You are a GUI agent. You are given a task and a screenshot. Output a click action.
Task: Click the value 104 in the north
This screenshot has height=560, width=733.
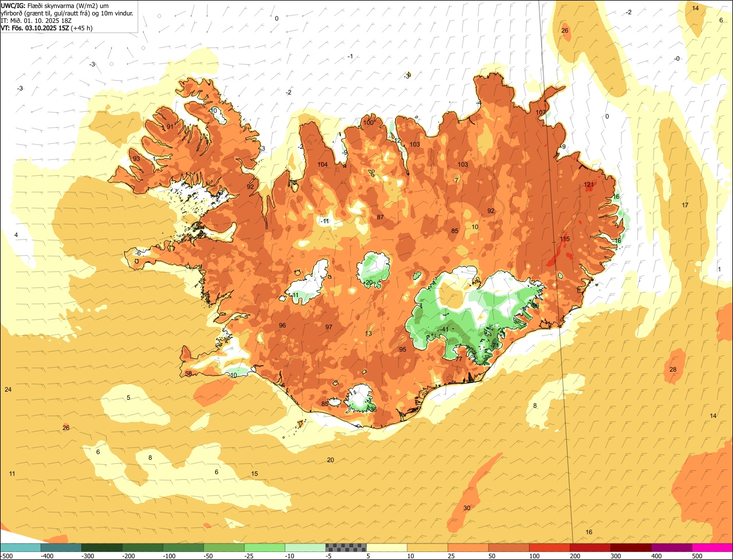pos(323,164)
